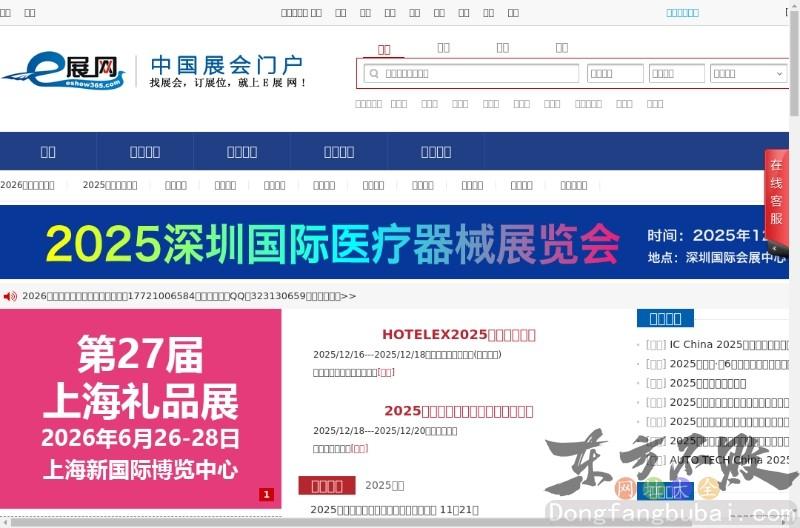The image size is (800, 528).
Task: Click the 2025/12/18---2025/12/20 date line
Action: pyautogui.click(x=385, y=431)
